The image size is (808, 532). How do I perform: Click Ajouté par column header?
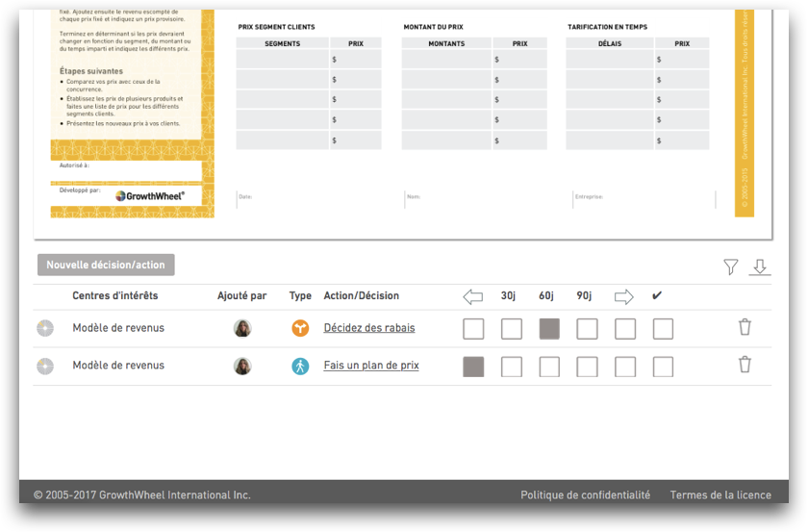pyautogui.click(x=241, y=295)
